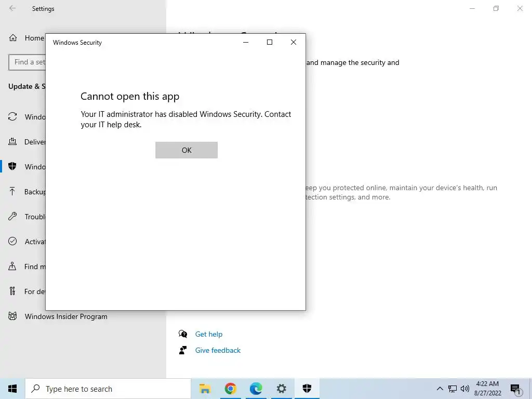Click the Give feedback person icon
This screenshot has height=399, width=532.
point(183,350)
